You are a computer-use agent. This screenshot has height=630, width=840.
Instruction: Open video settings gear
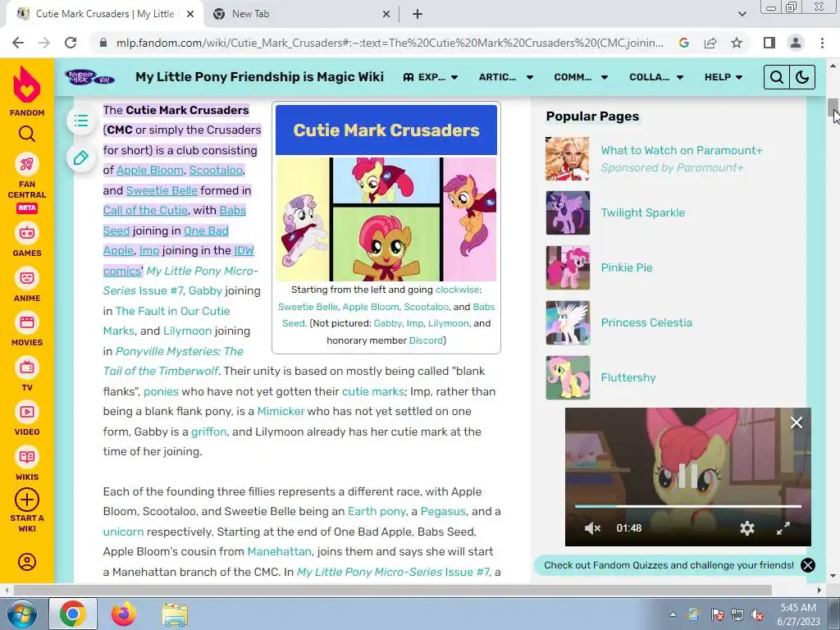746,528
